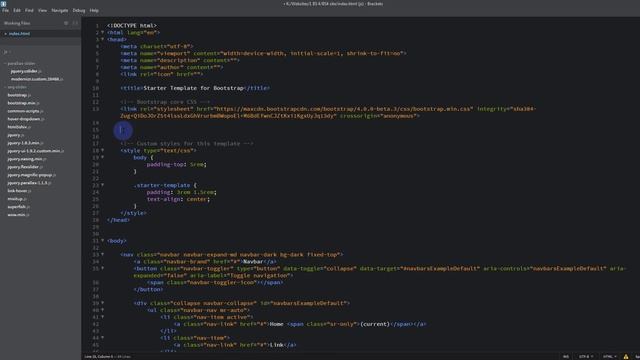Image resolution: width=640 pixels, height=360 pixels.
Task: Collapse the html tag fold on line 2
Action: pyautogui.click(x=102, y=33)
